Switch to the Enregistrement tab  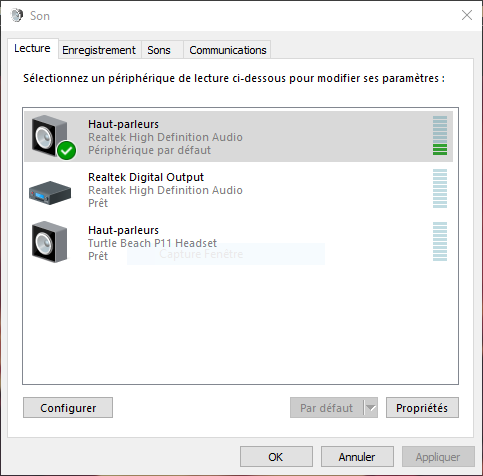click(99, 50)
